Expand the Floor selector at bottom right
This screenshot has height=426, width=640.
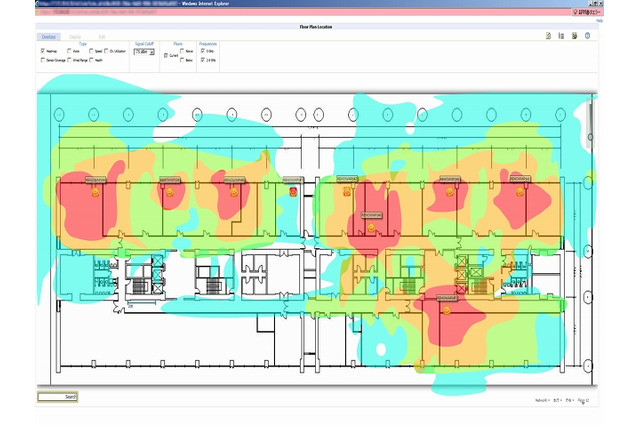pos(583,401)
